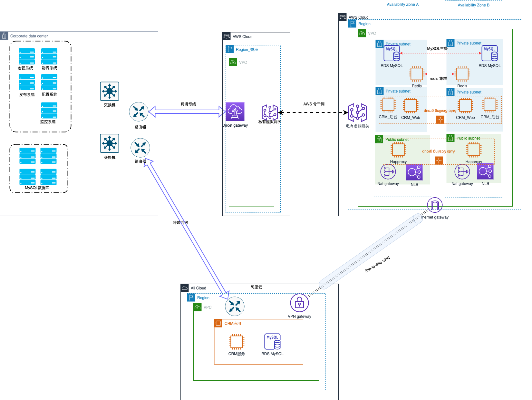The image size is (532, 400).
Task: Click the Corporate data center label
Action: pos(29,36)
